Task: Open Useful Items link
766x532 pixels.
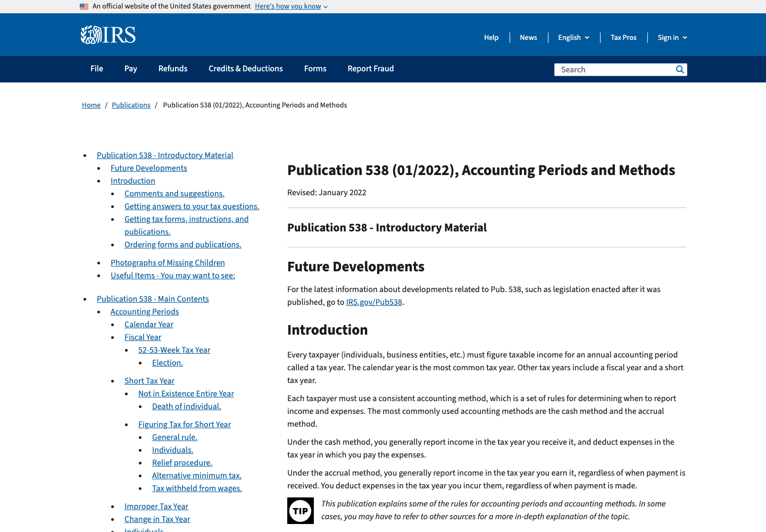Action: pyautogui.click(x=173, y=276)
